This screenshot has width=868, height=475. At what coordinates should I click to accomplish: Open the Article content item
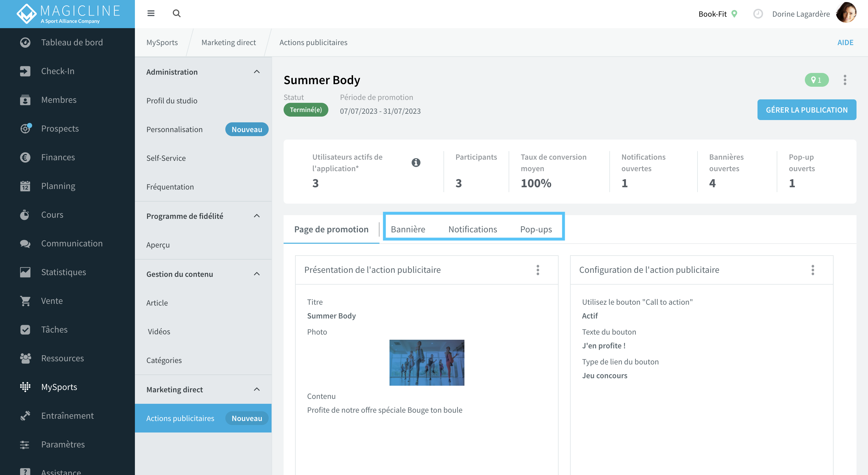203,303
